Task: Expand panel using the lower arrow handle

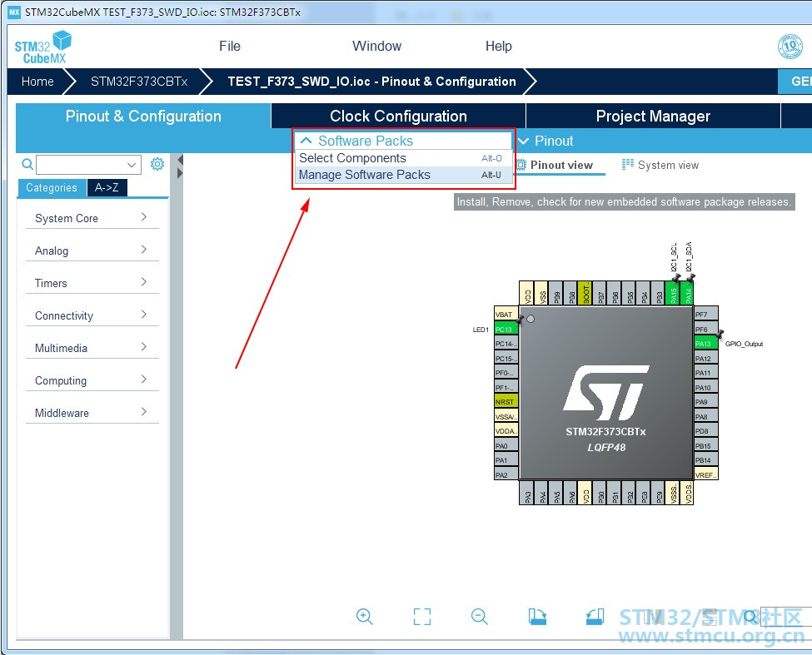Action: click(x=180, y=173)
